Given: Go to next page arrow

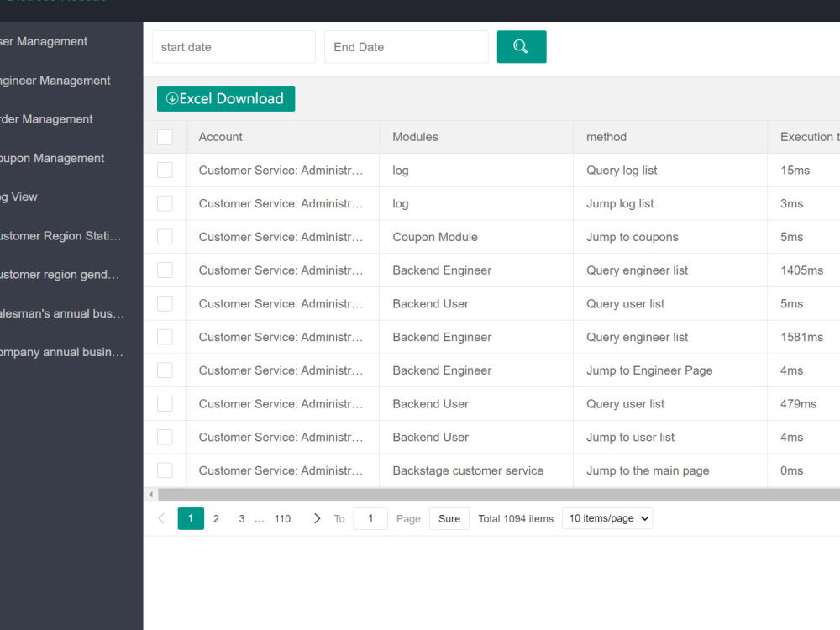Looking at the screenshot, I should tap(317, 518).
